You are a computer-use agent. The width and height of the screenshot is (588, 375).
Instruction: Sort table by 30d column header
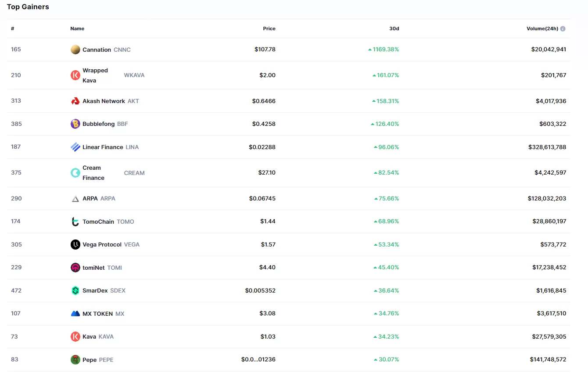[x=394, y=29]
